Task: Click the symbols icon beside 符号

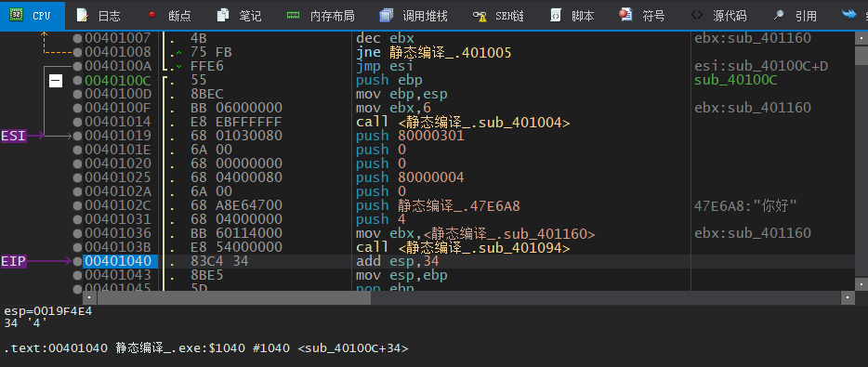Action: 626,15
